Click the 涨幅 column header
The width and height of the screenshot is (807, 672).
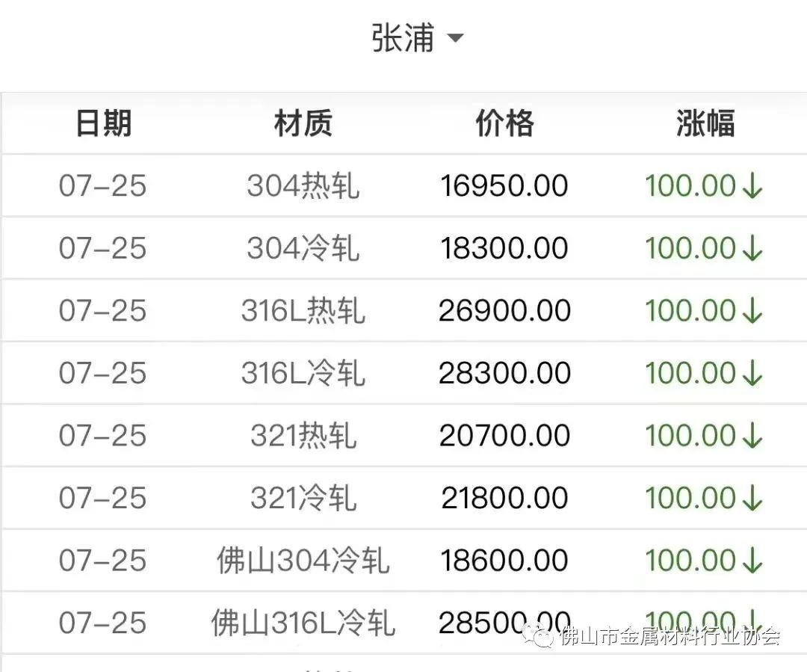pyautogui.click(x=705, y=123)
